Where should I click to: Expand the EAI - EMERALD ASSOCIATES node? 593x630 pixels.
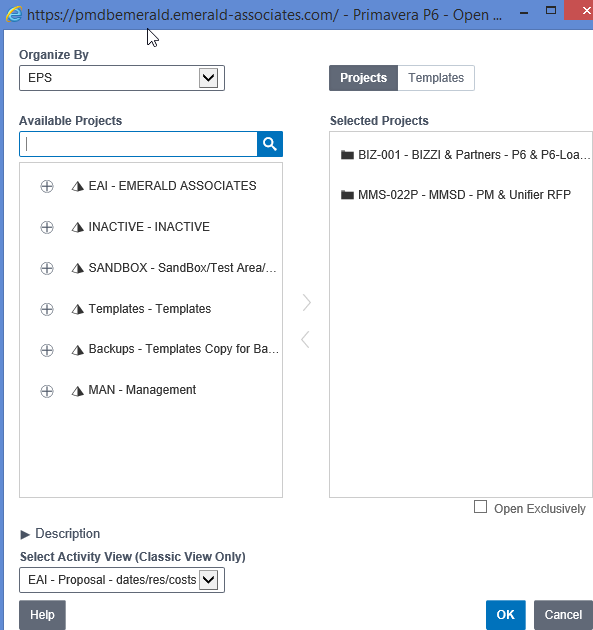[47, 186]
